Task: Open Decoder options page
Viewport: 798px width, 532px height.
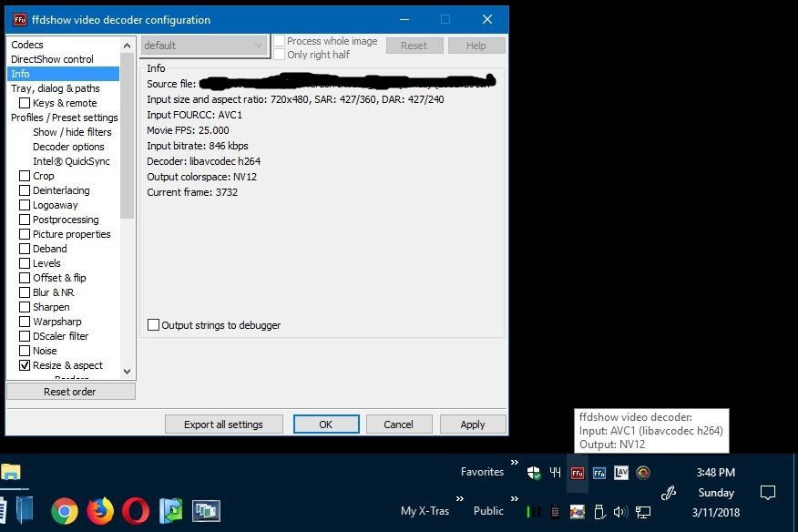Action: click(68, 147)
